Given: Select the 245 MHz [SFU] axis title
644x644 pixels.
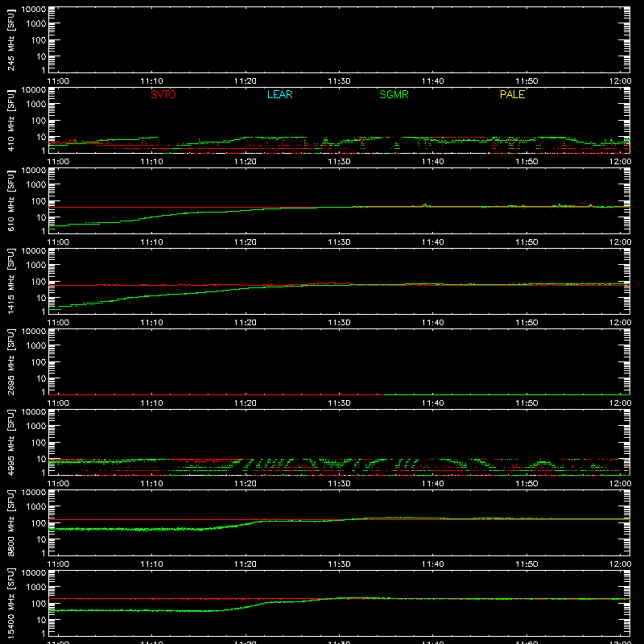Looking at the screenshot, I should tap(11, 39).
